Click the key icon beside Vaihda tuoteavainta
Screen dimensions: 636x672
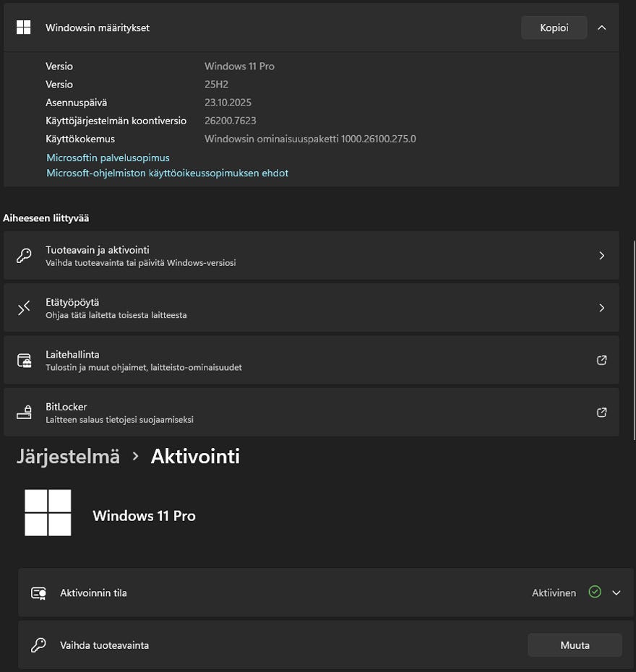[x=38, y=645]
